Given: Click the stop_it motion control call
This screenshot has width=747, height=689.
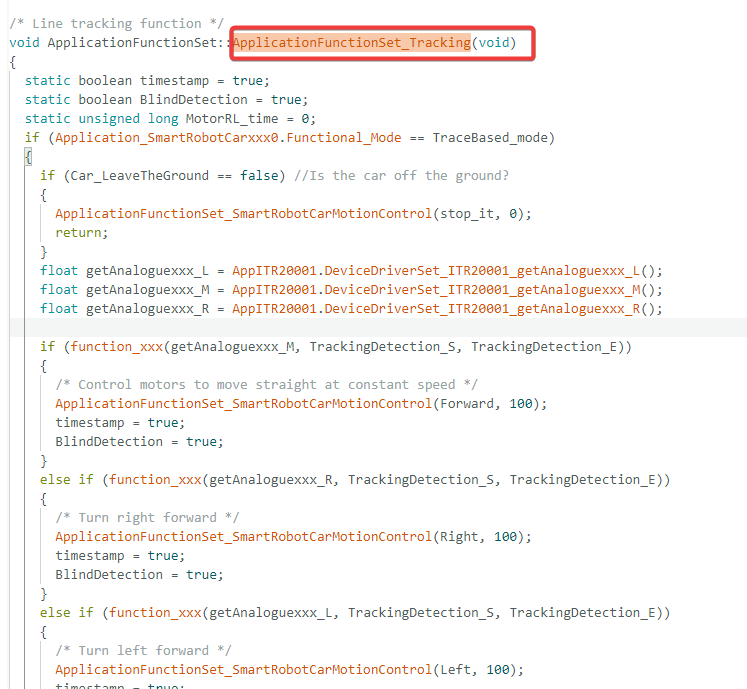Looking at the screenshot, I should 293,213.
